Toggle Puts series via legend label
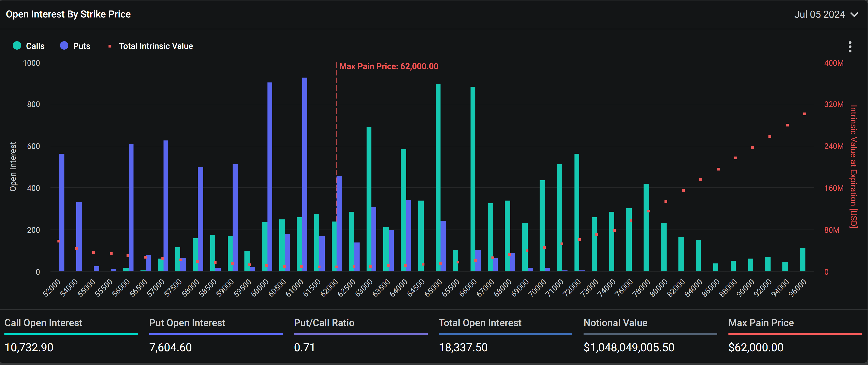 click(x=82, y=46)
